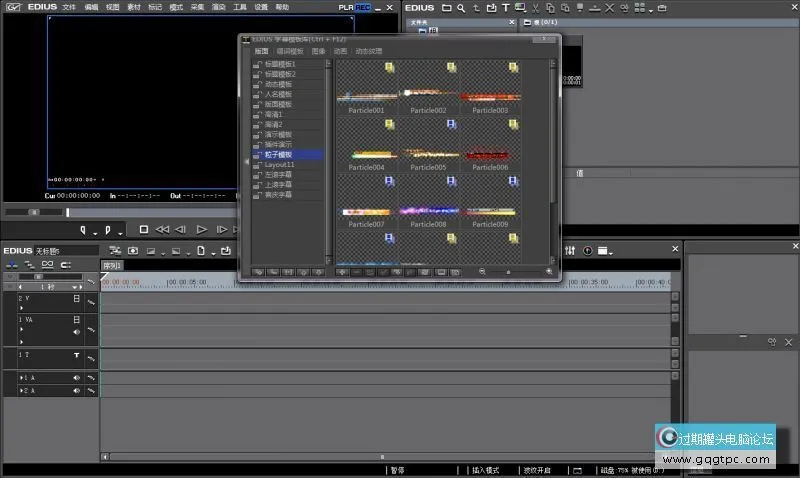Click the search icon in the bin toolbar
The width and height of the screenshot is (800, 478).
point(460,8)
